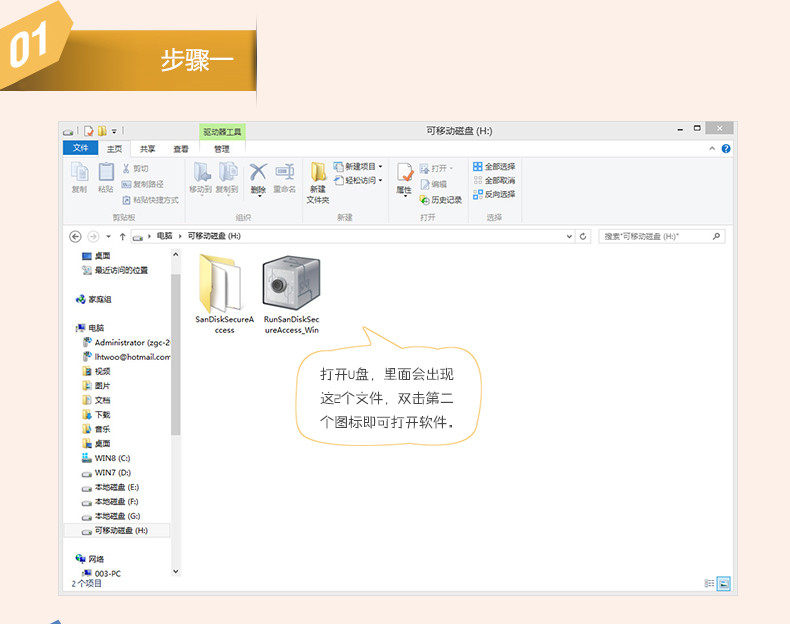
Task: Switch to the Home (主页) ribbon tab
Action: coord(114,149)
